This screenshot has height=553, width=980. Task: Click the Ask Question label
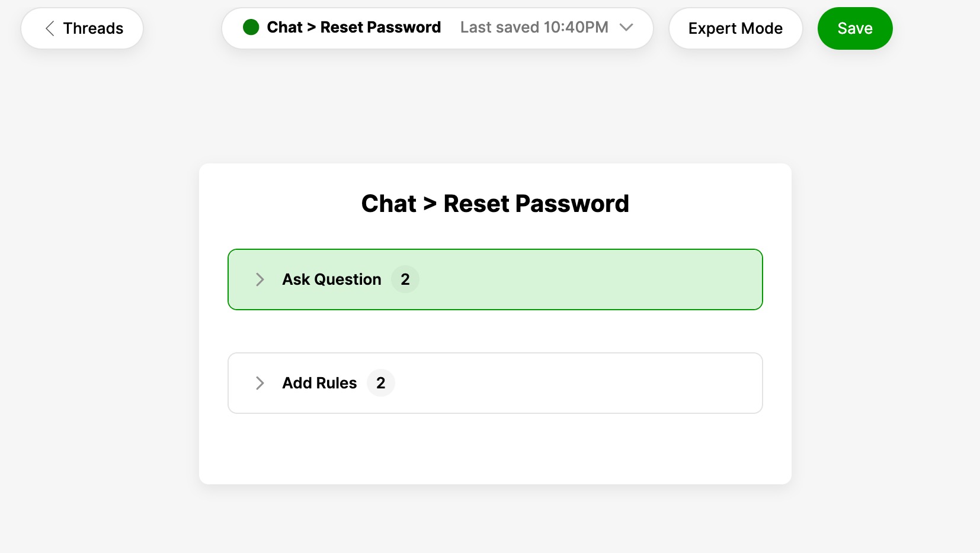click(x=332, y=279)
